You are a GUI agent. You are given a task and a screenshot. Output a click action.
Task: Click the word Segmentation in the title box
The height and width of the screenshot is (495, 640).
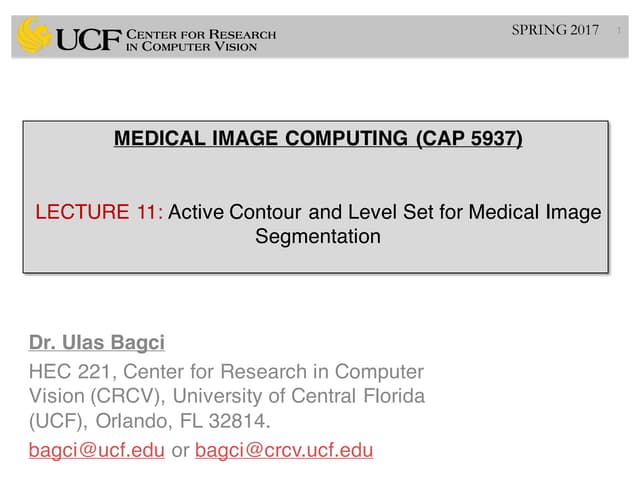[318, 237]
